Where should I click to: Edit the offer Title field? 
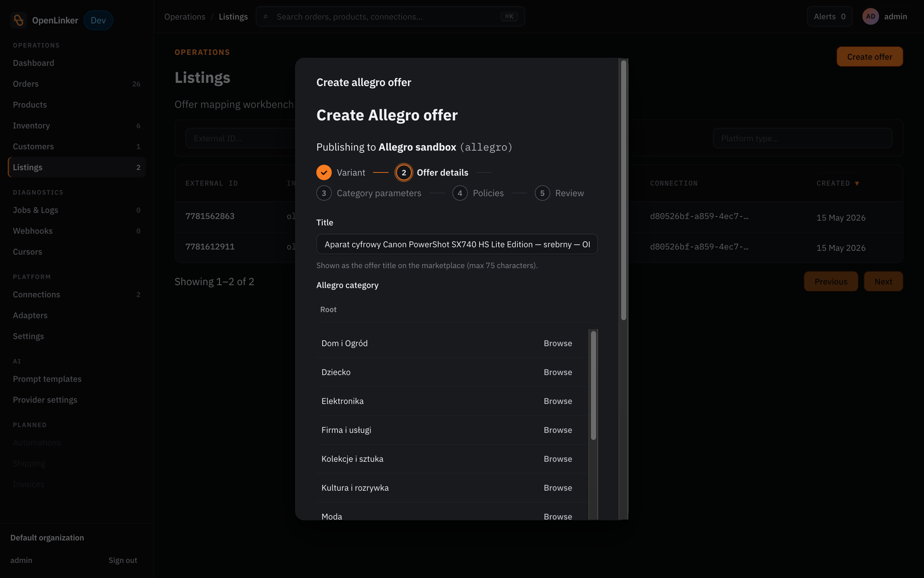pyautogui.click(x=457, y=244)
